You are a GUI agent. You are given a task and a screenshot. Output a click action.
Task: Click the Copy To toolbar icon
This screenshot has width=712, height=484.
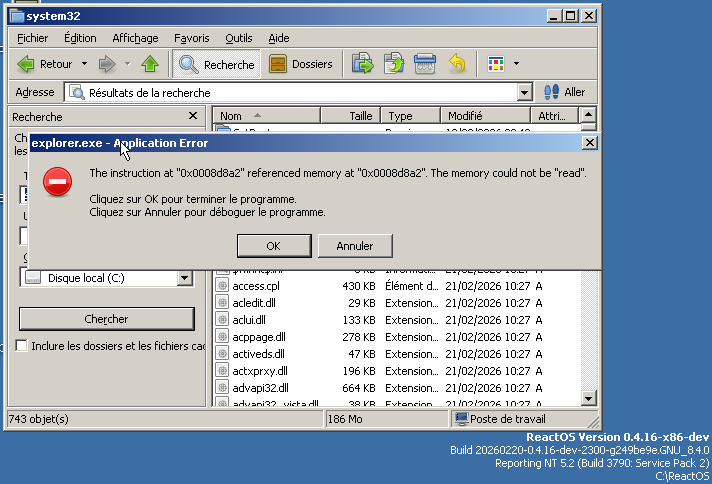pyautogui.click(x=394, y=64)
